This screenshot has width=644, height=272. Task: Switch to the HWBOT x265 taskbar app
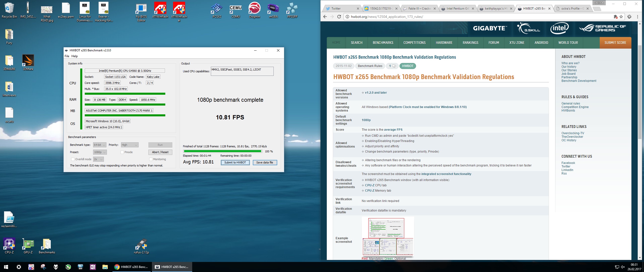tap(172, 267)
